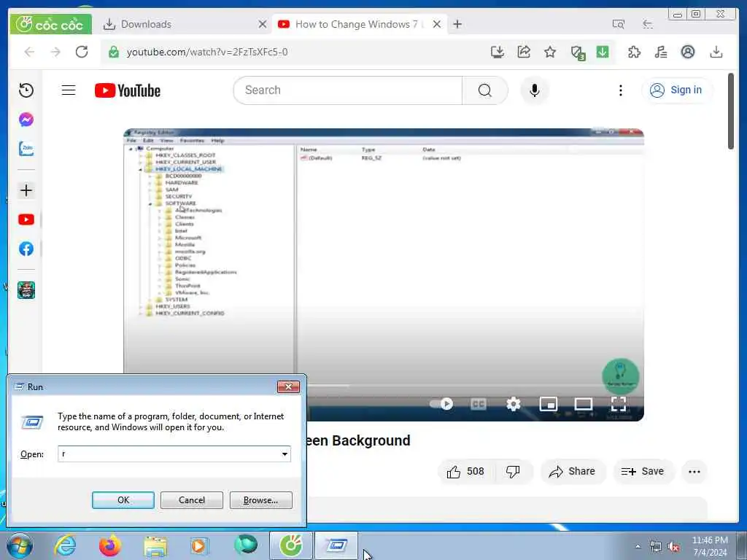The width and height of the screenshot is (747, 560).
Task: Click the page vertical scrollbar thumb
Action: (731, 112)
